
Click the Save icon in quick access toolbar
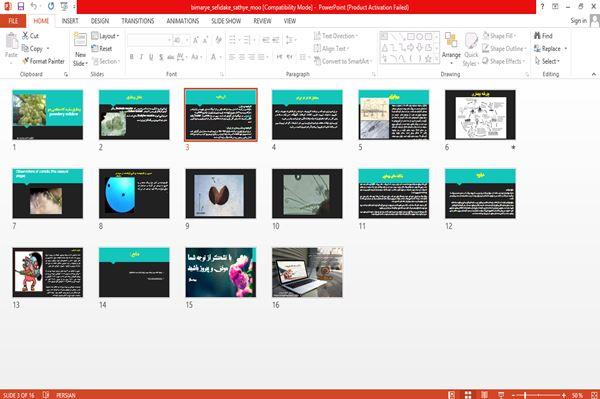click(x=21, y=7)
